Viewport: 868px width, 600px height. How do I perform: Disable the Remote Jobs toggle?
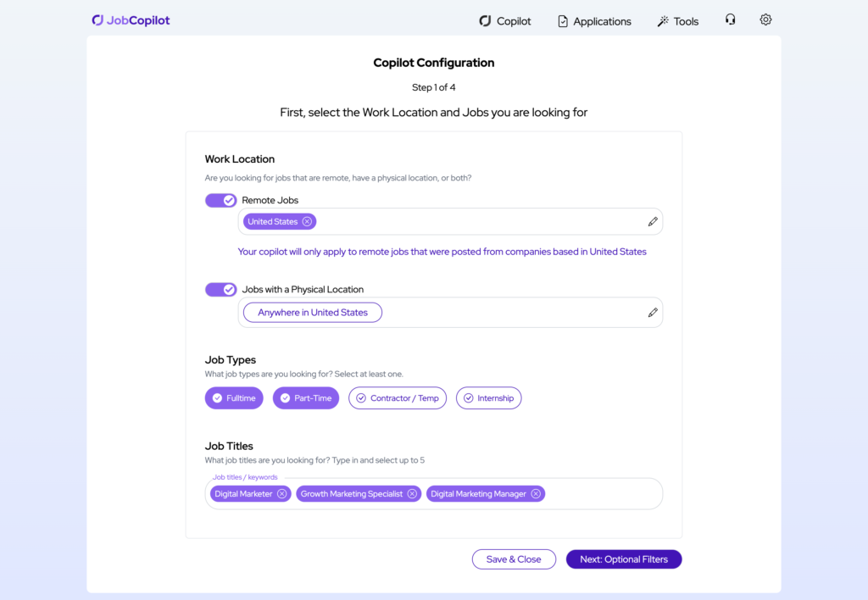(220, 200)
